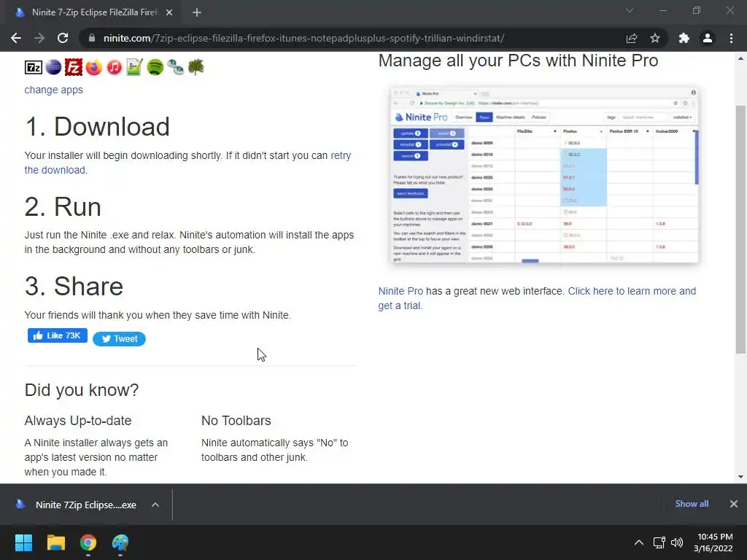Open the change apps link
747x560 pixels.
[53, 90]
